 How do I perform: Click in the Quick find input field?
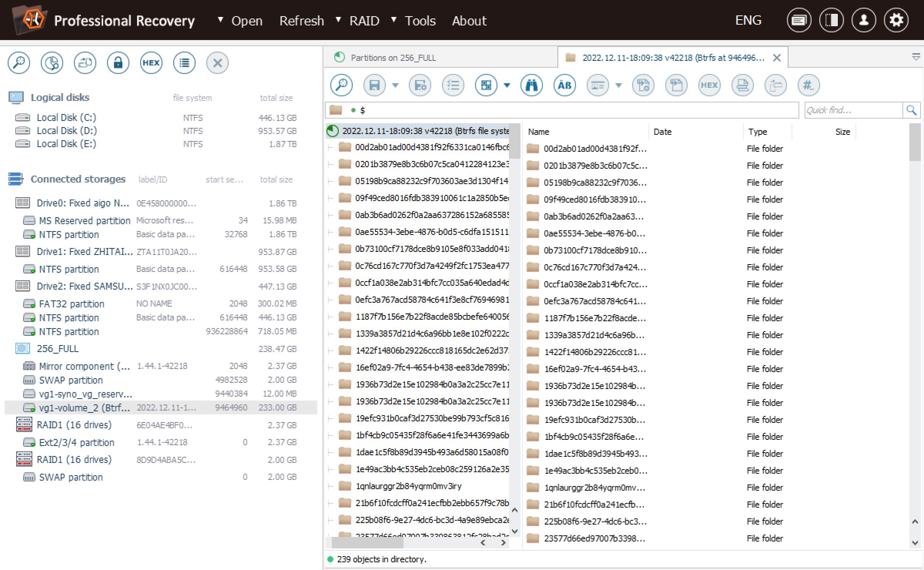[x=854, y=111]
